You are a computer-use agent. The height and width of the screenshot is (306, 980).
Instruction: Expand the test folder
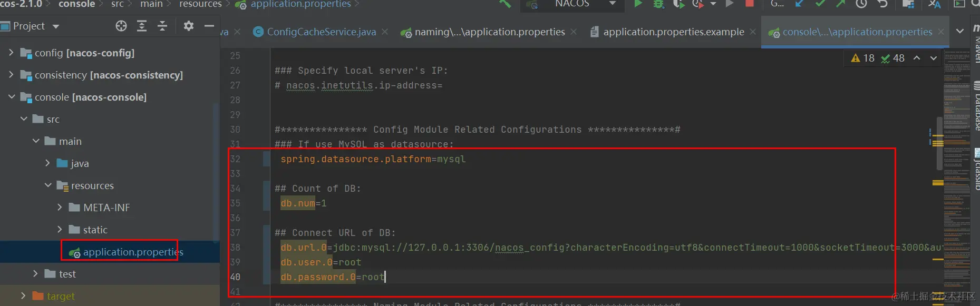point(36,274)
